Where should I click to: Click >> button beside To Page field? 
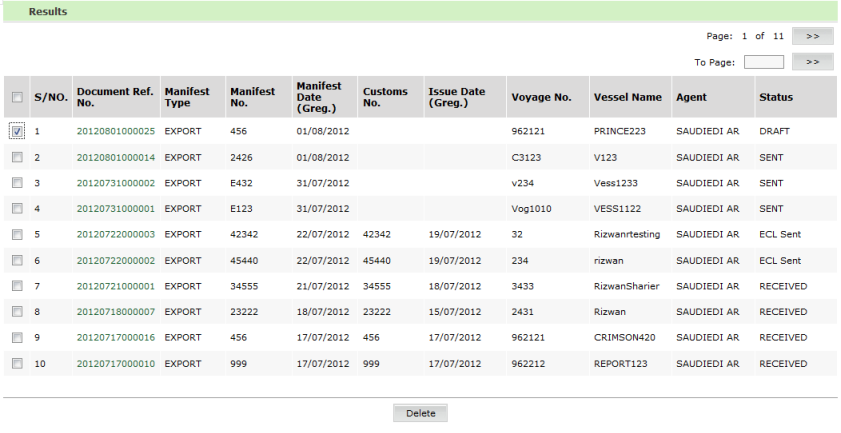tap(812, 62)
